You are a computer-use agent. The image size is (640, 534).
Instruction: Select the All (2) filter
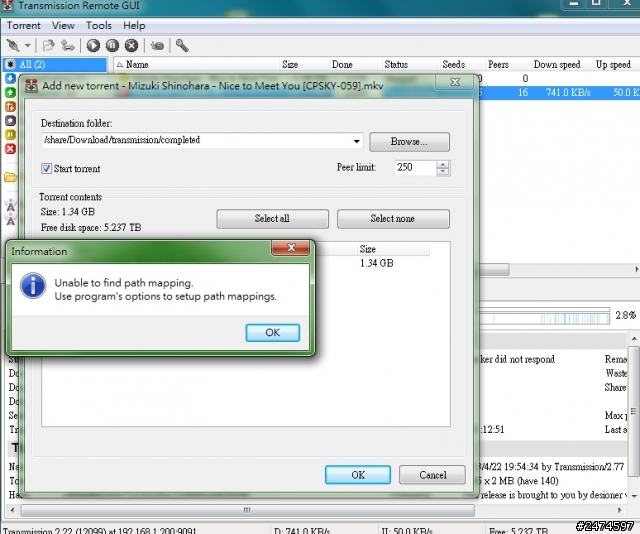click(55, 64)
